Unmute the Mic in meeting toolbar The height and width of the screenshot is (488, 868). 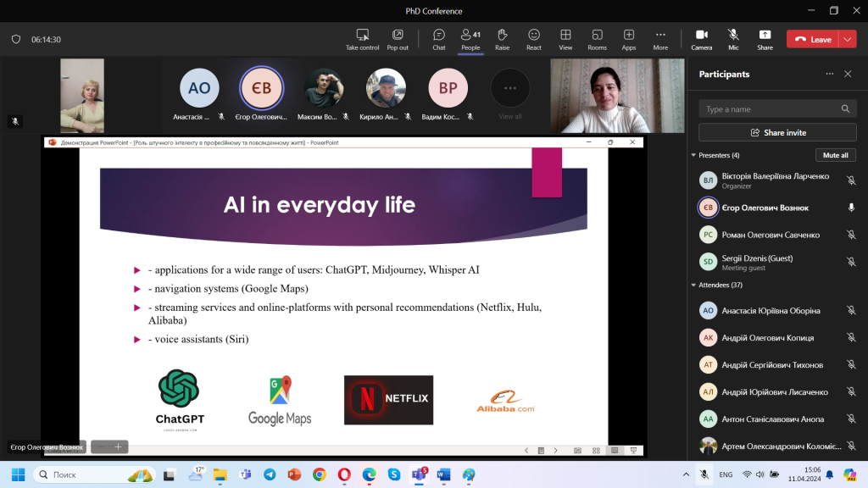tap(733, 38)
